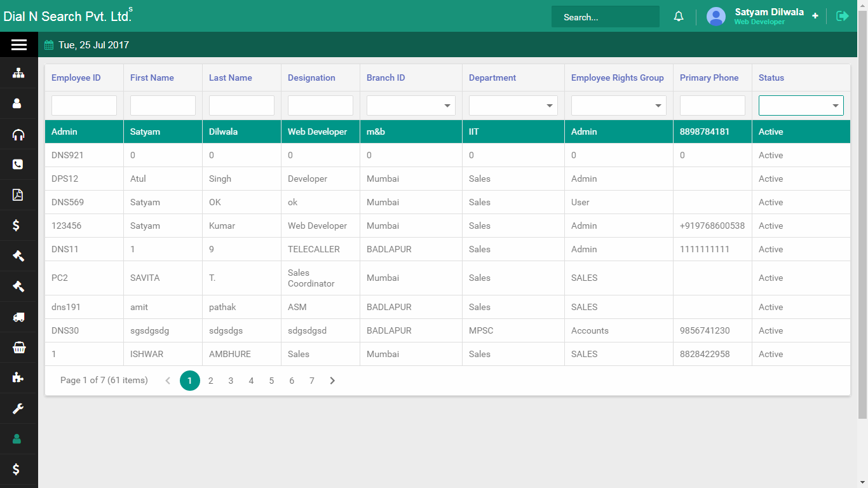The image size is (868, 488).
Task: Toggle the hamburger menu in the sidebar
Action: 18,44
